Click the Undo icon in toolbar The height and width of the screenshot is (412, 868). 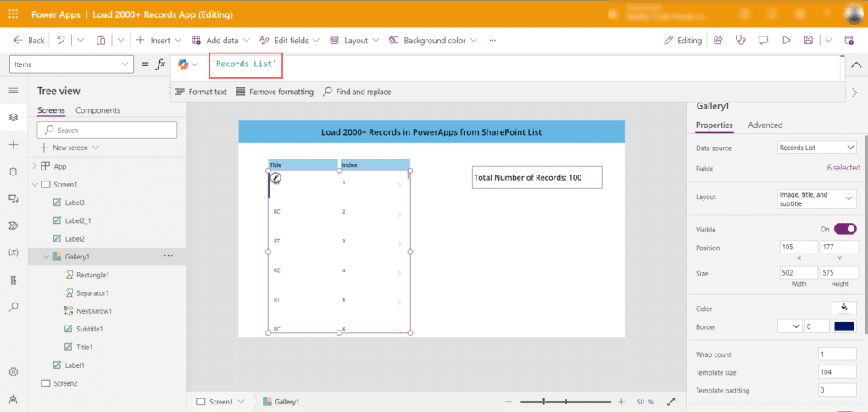(x=61, y=40)
